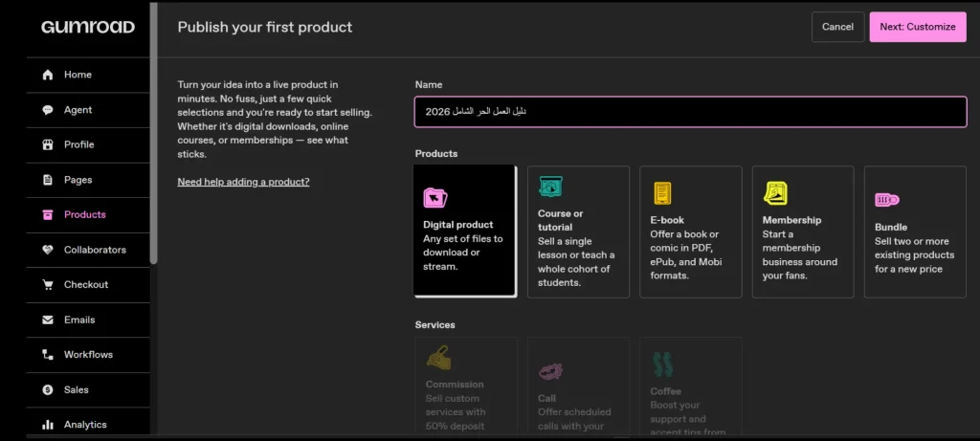Viewport: 980px width, 441px height.
Task: Choose the Commission service type
Action: coord(466,386)
